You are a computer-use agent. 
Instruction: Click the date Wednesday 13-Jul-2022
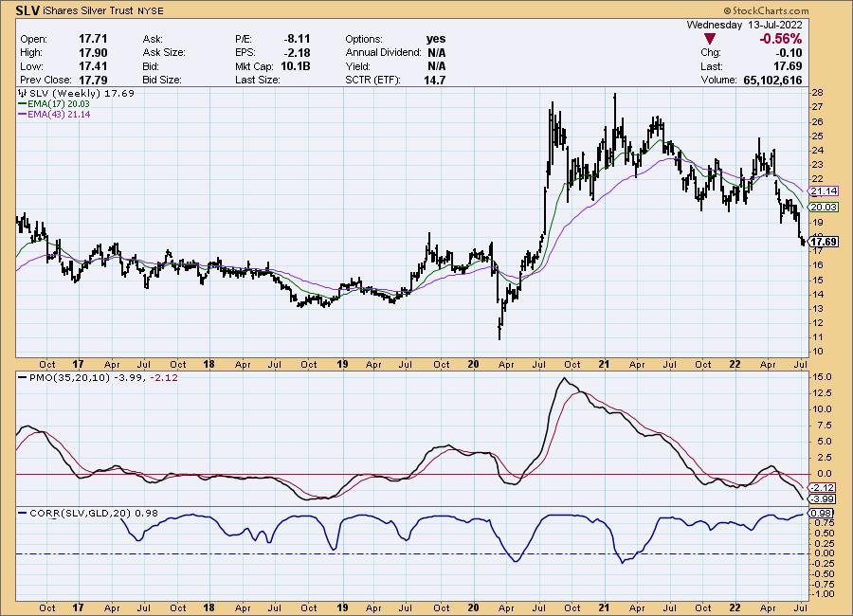tap(744, 25)
